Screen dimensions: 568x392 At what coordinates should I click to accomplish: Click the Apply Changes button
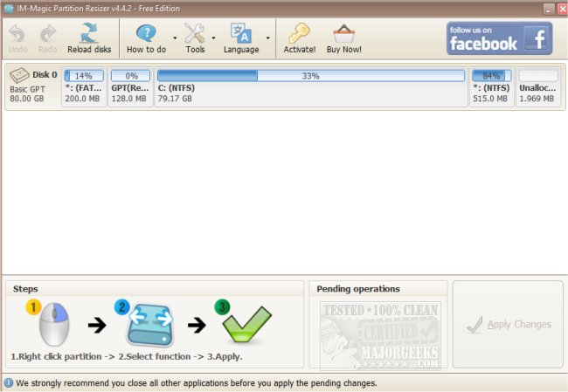click(508, 324)
